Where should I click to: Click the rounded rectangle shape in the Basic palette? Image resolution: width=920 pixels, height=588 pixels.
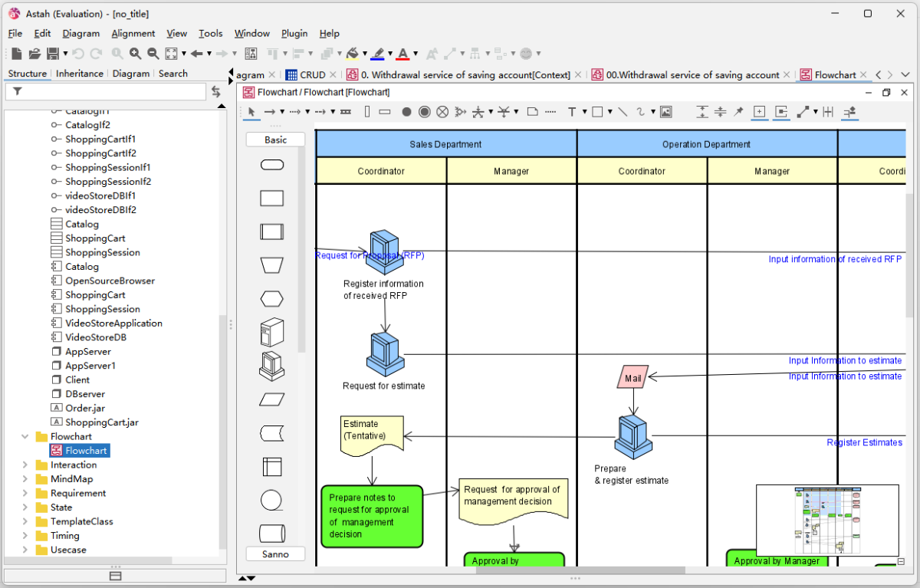272,165
